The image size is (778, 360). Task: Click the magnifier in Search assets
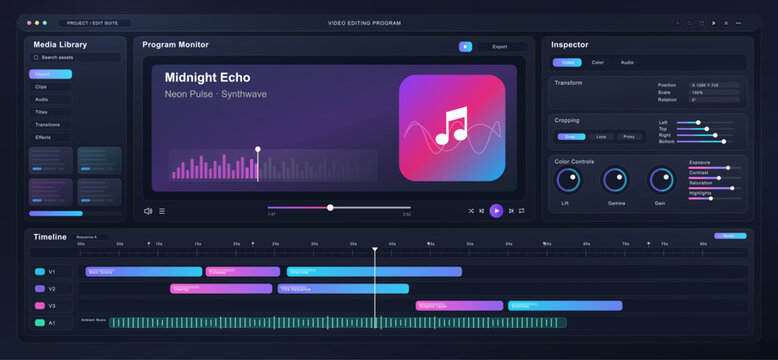click(x=36, y=58)
